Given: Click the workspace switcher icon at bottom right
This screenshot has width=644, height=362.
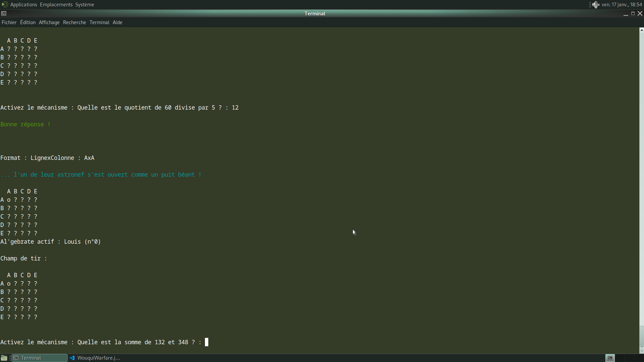Looking at the screenshot, I should (x=610, y=358).
